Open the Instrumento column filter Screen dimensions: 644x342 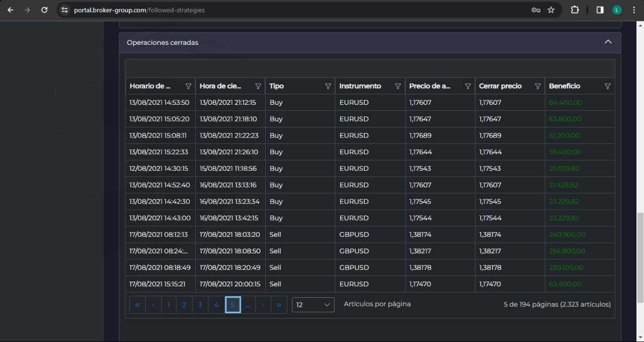tap(398, 86)
